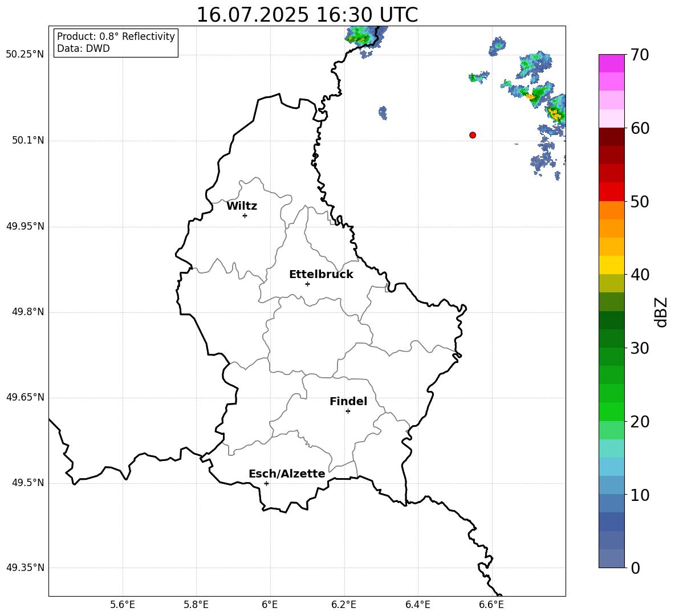Click the Esch/Alzette station cross marker
This screenshot has width=675, height=616.
[x=266, y=483]
